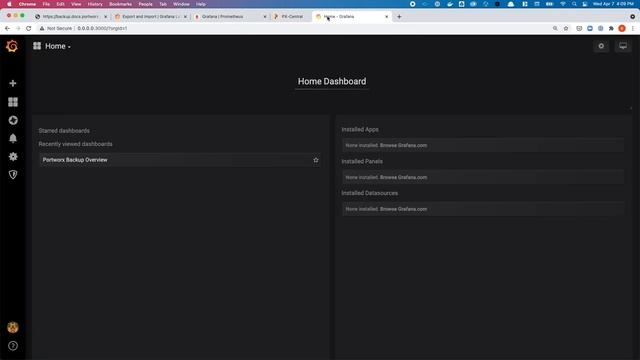
Task: Bookmark this page with star icon
Action: tap(566, 28)
